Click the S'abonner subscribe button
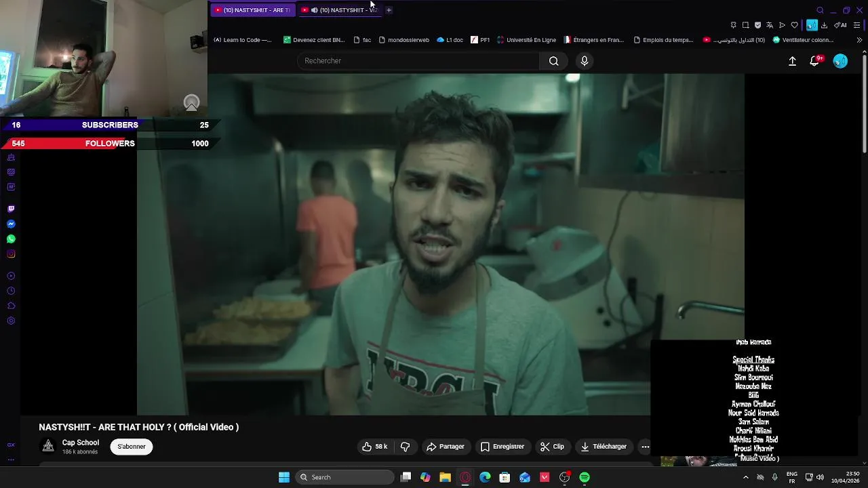This screenshot has height=488, width=868. click(x=132, y=447)
